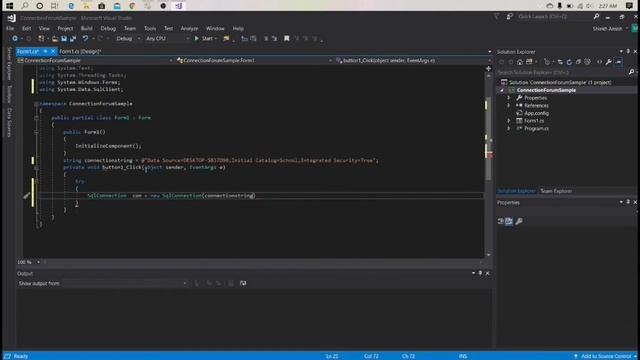The image size is (640, 360).
Task: Click Add to Source Control in status bar
Action: tap(605, 356)
